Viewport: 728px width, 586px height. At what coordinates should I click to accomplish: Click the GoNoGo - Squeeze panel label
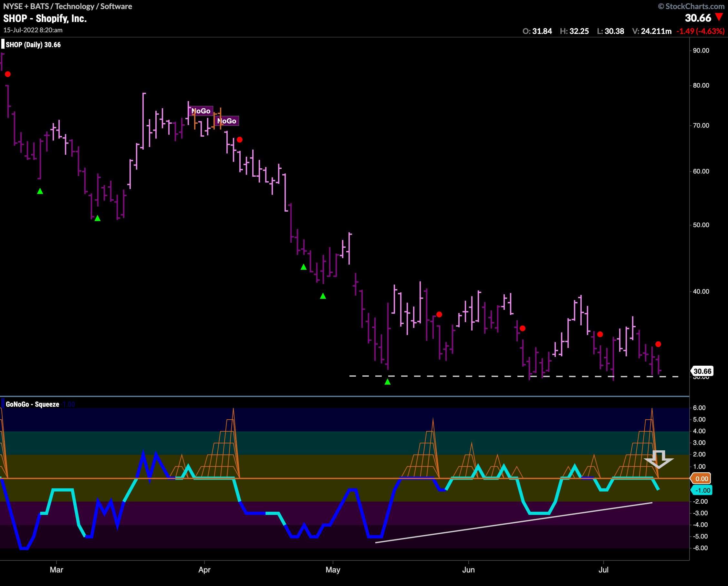(32, 404)
